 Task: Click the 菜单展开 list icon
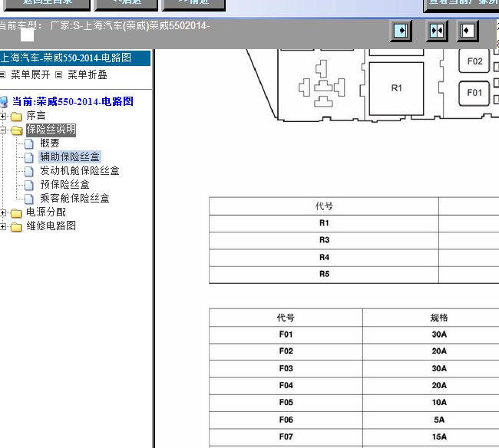coord(2,75)
